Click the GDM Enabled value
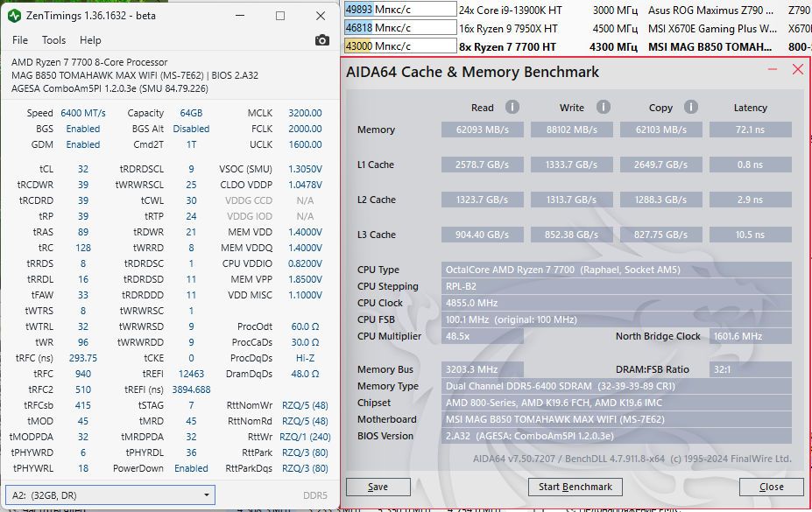Screen dimensions: 812x512 pyautogui.click(x=83, y=144)
